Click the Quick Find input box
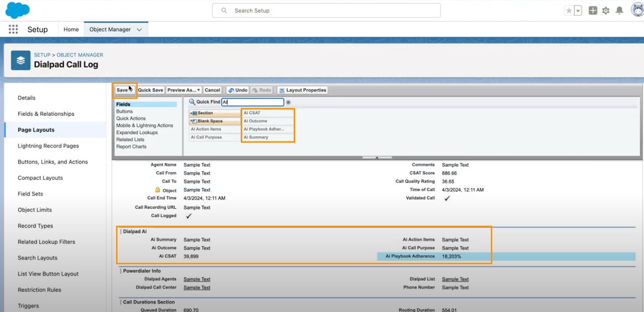Screen dimensions: 644x312 click(x=252, y=102)
